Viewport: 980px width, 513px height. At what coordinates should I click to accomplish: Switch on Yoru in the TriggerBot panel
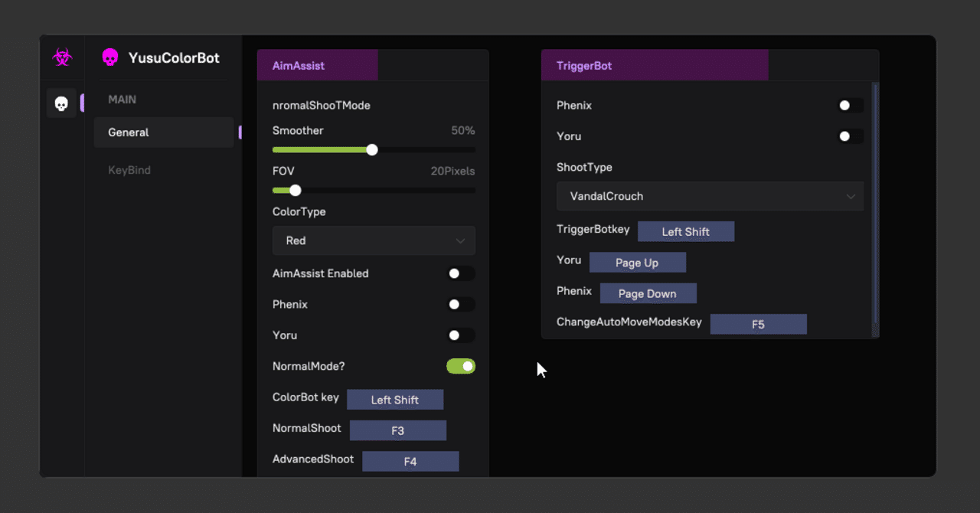[850, 136]
